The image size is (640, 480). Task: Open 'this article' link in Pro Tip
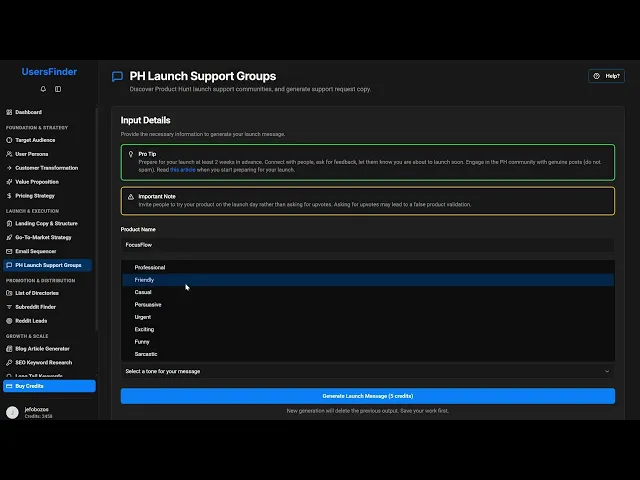[x=182, y=170]
